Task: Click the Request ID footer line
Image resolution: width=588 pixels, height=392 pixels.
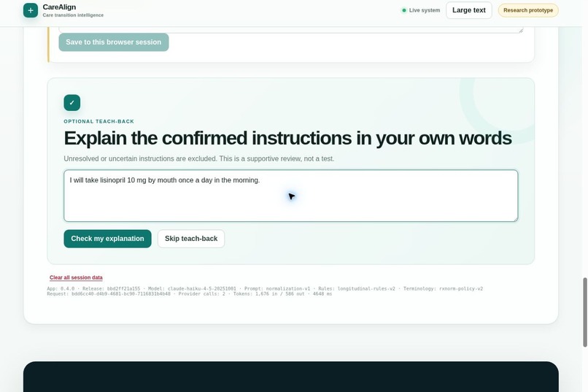Action: [x=190, y=294]
